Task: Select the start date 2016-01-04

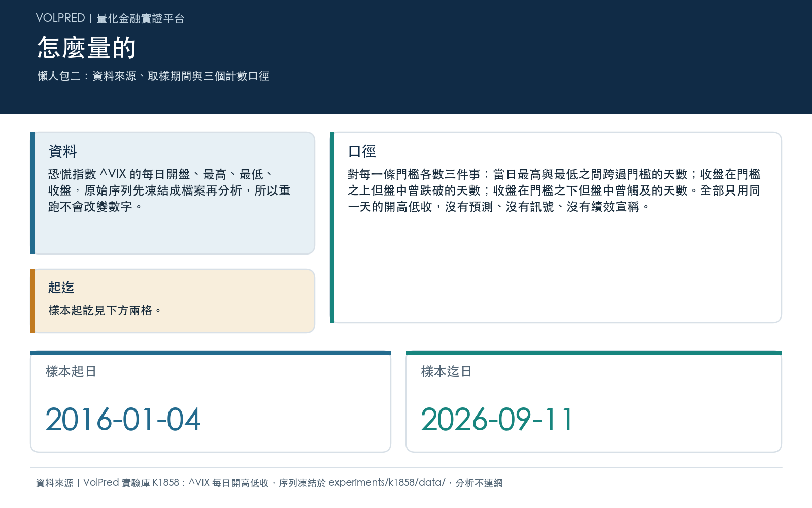Action: pyautogui.click(x=123, y=420)
